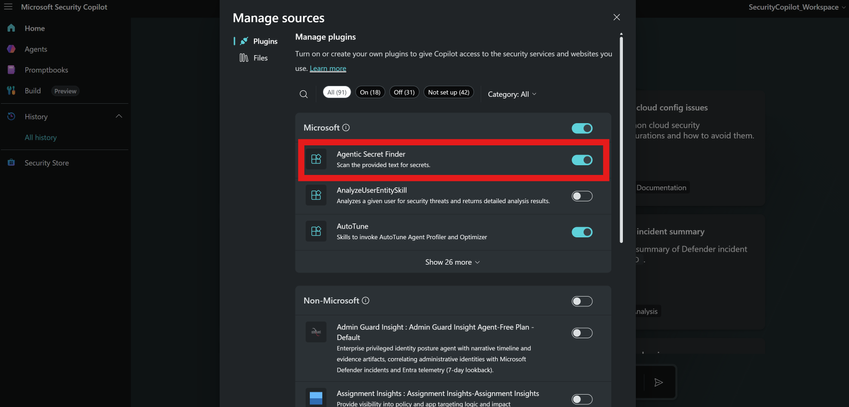Image resolution: width=849 pixels, height=407 pixels.
Task: Click the Microsoft section info icon
Action: [x=346, y=128]
